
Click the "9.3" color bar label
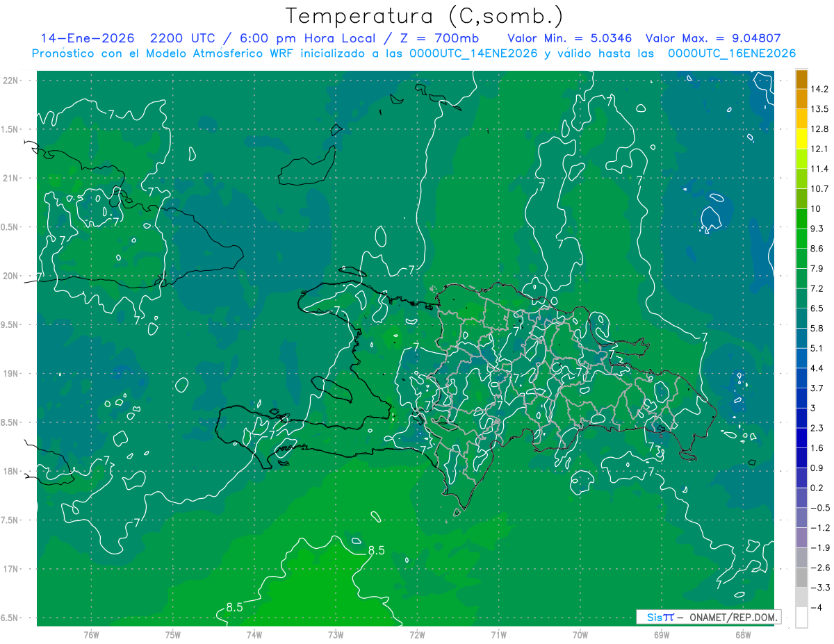pos(817,229)
